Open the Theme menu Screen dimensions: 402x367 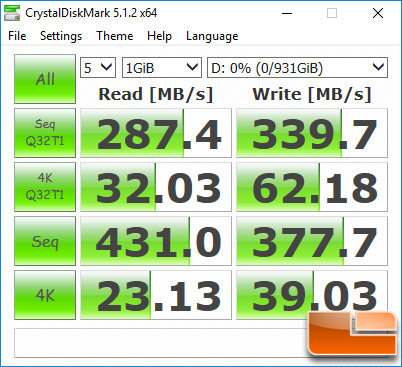click(115, 36)
